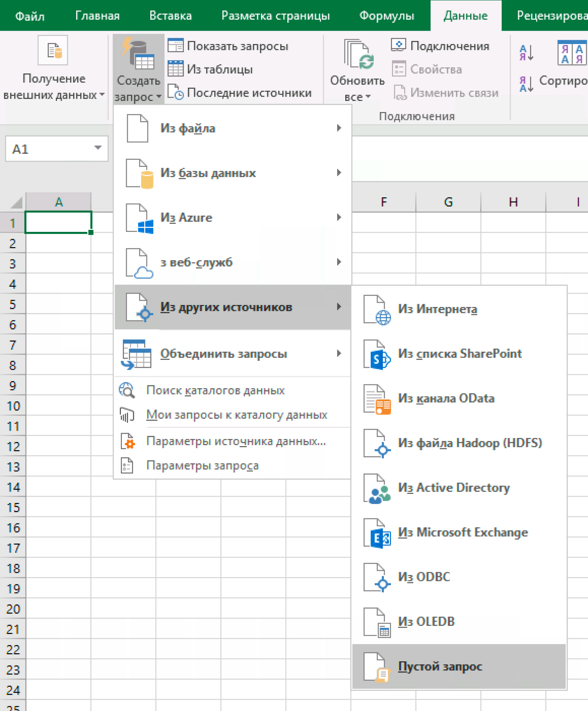This screenshot has height=711, width=588.
Task: Click the Подключения button label
Action: click(x=450, y=46)
